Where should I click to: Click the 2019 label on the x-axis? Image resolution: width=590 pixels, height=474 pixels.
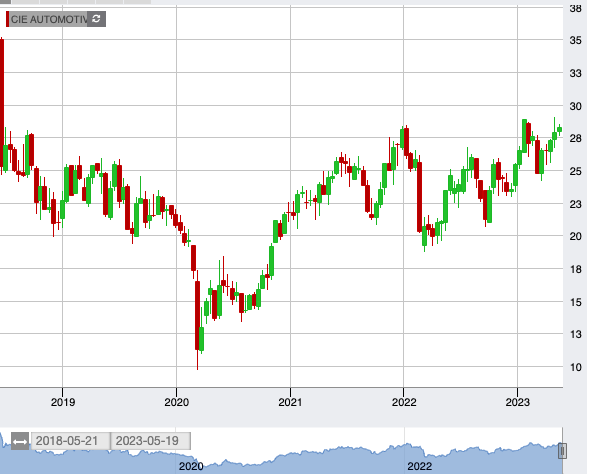coord(63,402)
